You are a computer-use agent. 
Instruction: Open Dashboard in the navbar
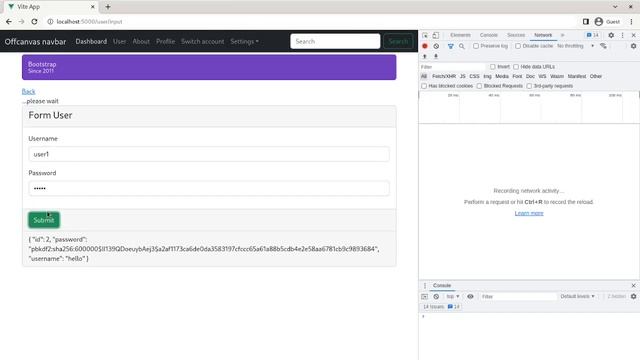pyautogui.click(x=91, y=41)
